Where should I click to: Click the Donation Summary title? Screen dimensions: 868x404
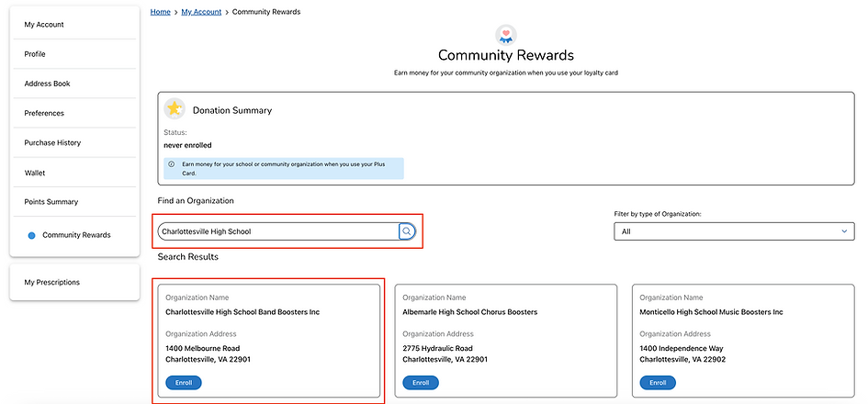tap(232, 110)
